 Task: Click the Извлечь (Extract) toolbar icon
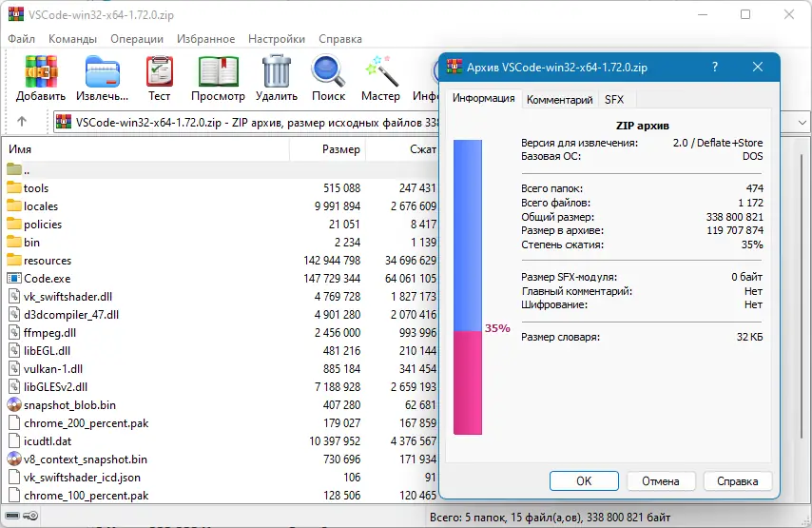pyautogui.click(x=102, y=71)
